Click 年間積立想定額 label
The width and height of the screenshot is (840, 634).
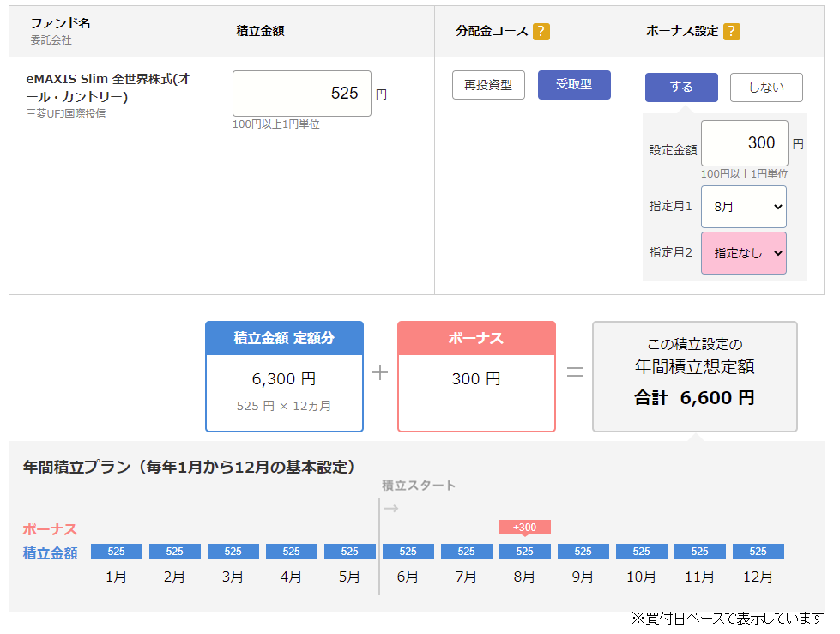coord(694,367)
